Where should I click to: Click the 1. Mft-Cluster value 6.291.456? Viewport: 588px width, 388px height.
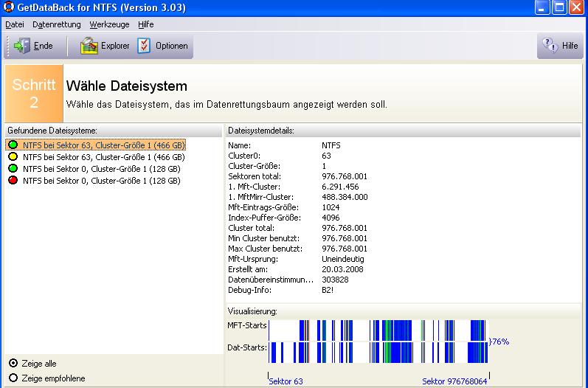coord(340,187)
